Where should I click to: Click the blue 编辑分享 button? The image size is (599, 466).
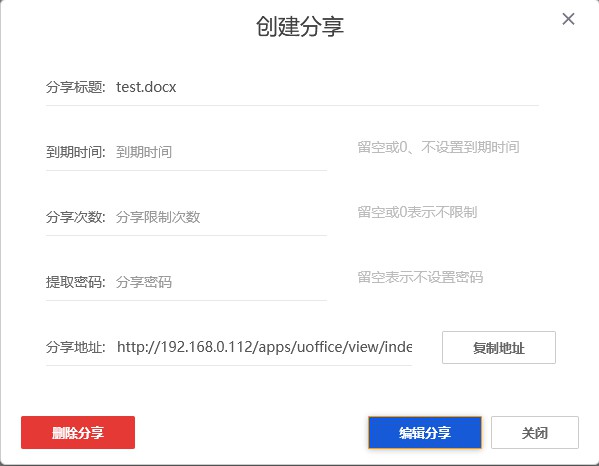[x=424, y=432]
